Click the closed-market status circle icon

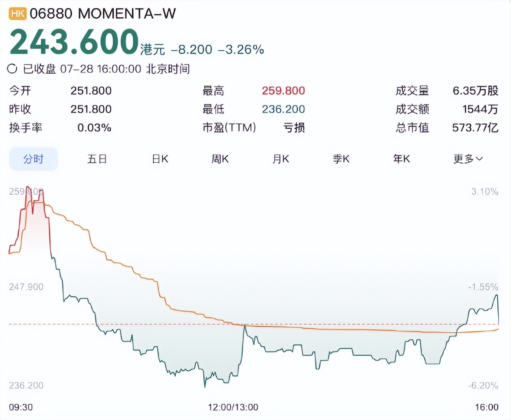[13, 69]
